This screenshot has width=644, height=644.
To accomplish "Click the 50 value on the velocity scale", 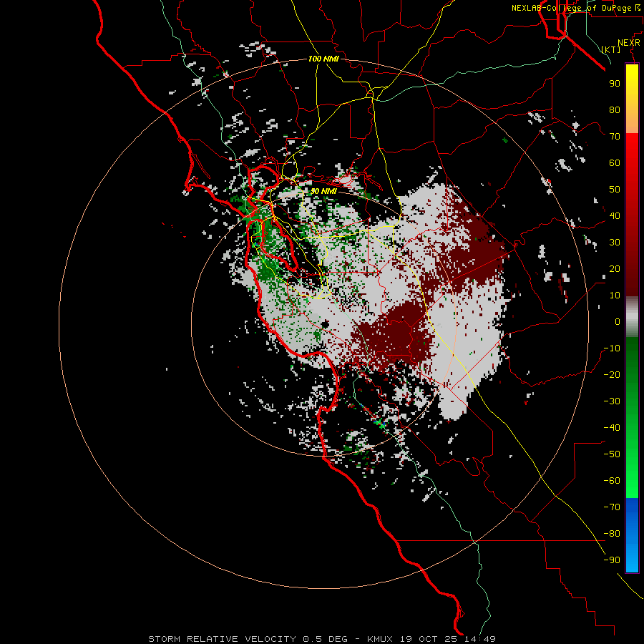I will (615, 190).
